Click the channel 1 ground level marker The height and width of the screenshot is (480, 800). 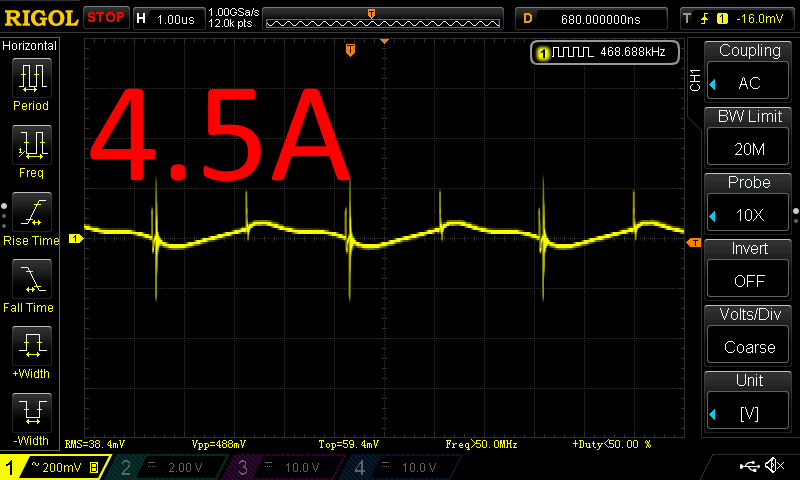click(76, 239)
